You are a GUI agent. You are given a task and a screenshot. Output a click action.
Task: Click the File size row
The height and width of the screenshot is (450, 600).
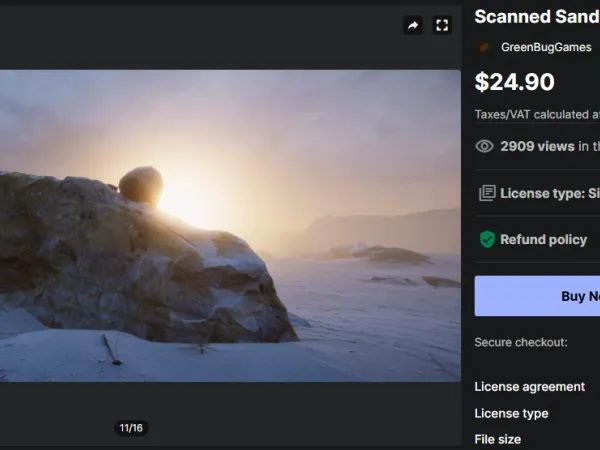click(497, 438)
